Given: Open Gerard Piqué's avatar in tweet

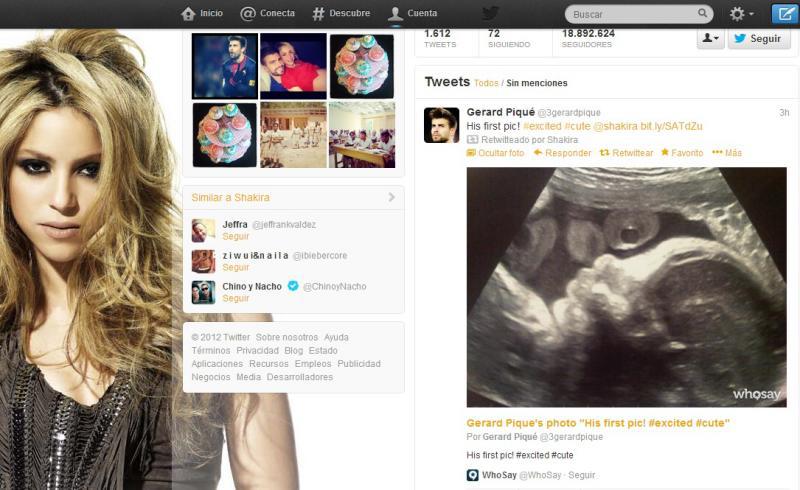Looking at the screenshot, I should click(x=441, y=125).
